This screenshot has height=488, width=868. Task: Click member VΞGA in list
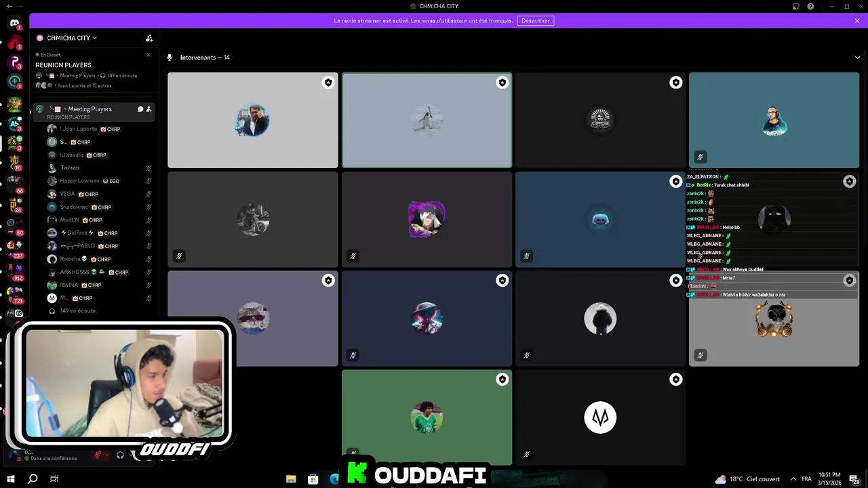click(94, 194)
